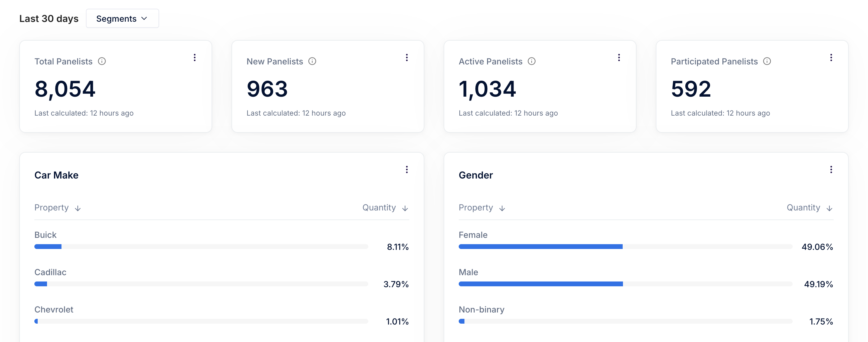Open the Segments dropdown
Screen dimensions: 868x342
122,18
